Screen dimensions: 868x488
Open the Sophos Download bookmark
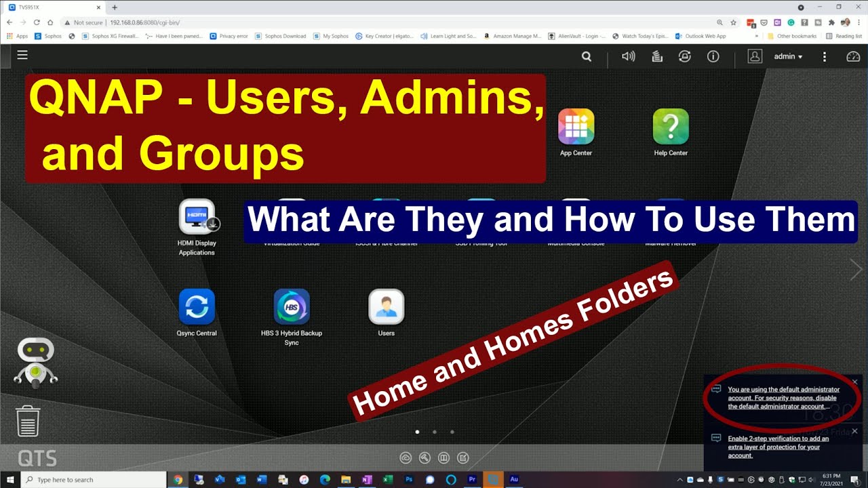(281, 36)
